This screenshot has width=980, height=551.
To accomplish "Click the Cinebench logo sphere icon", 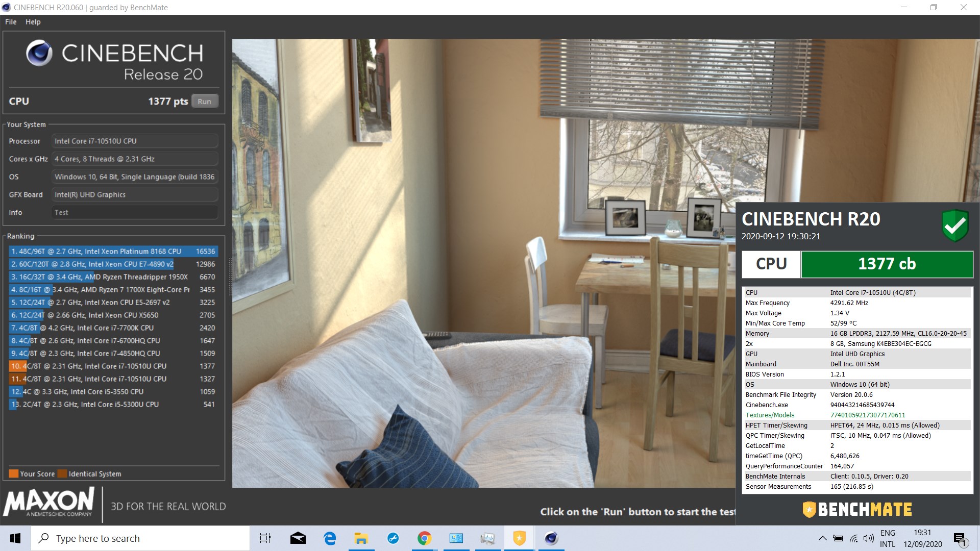I will (x=39, y=53).
